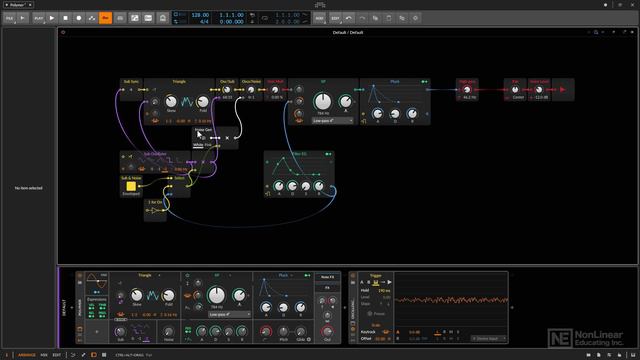The image size is (640, 360).
Task: Adjust the large cutoff knob on the grid SVF module
Action: (322, 101)
